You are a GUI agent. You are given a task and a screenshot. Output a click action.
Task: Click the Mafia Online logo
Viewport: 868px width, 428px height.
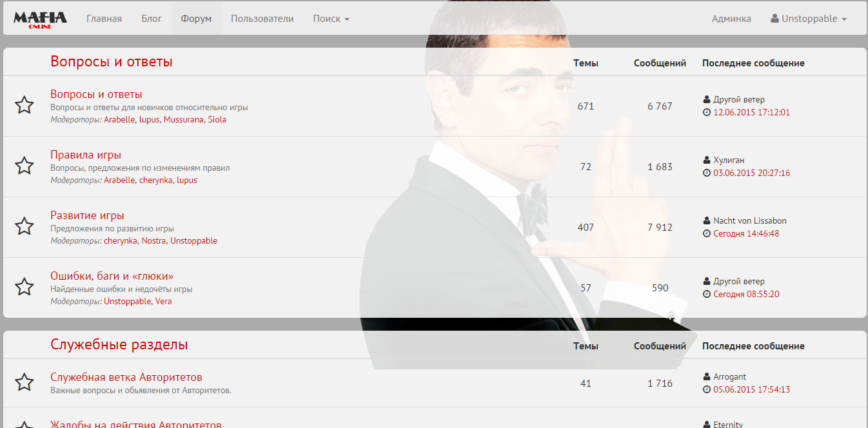(40, 19)
